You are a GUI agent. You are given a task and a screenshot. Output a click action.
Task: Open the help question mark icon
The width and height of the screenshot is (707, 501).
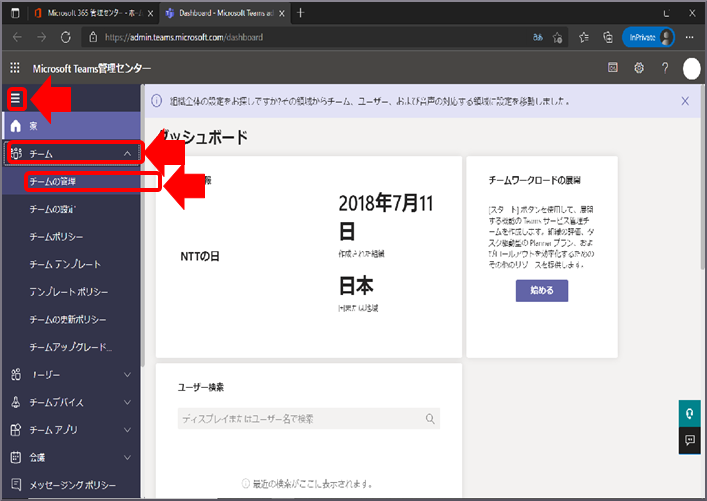click(x=665, y=68)
